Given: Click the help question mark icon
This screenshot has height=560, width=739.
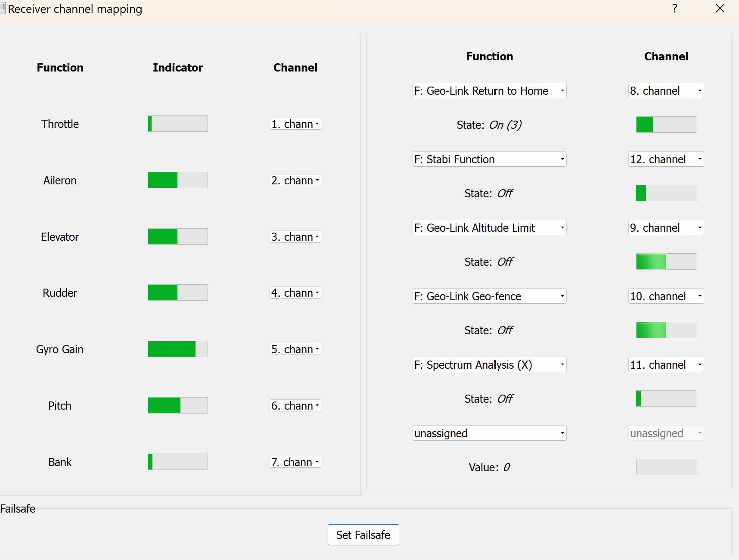Looking at the screenshot, I should [x=674, y=9].
